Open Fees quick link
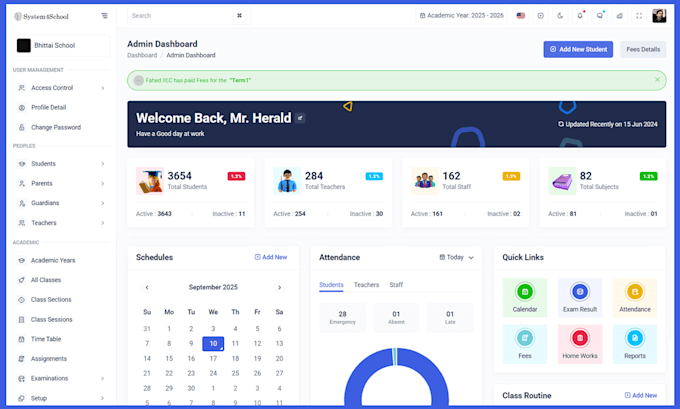Screen dimensions: 680x409 525,344
